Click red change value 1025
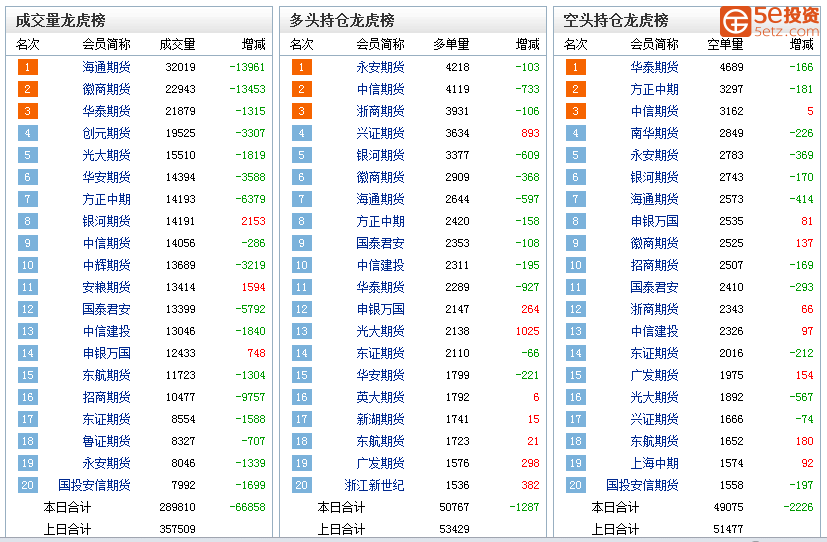Viewport: 827px width, 542px height. pyautogui.click(x=527, y=331)
